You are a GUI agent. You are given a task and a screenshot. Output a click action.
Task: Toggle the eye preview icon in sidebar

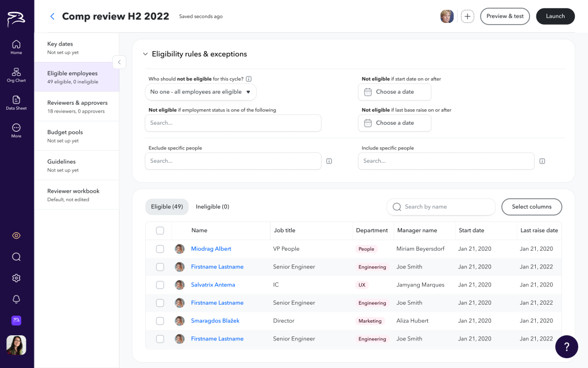click(16, 236)
